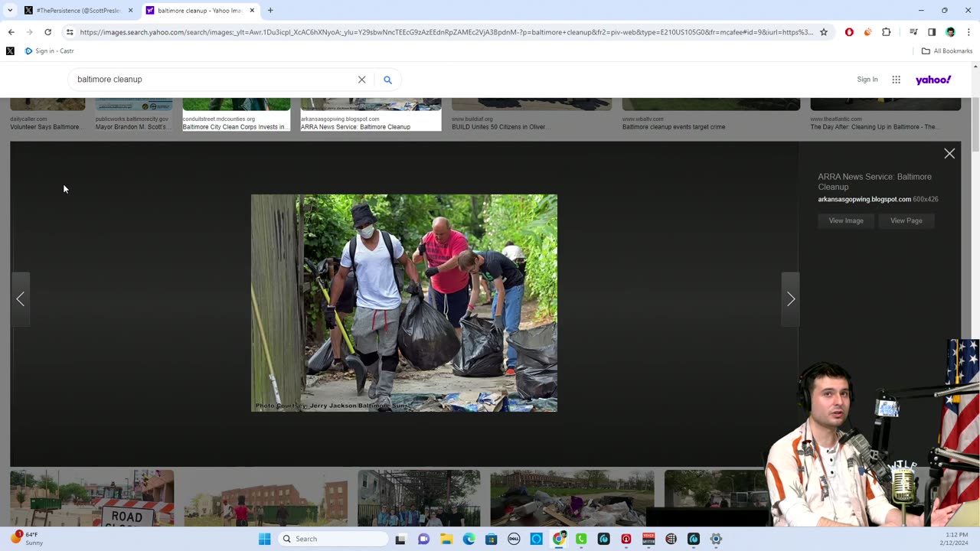Open the brick buildings street thumbnail
980x551 pixels.
(x=266, y=498)
